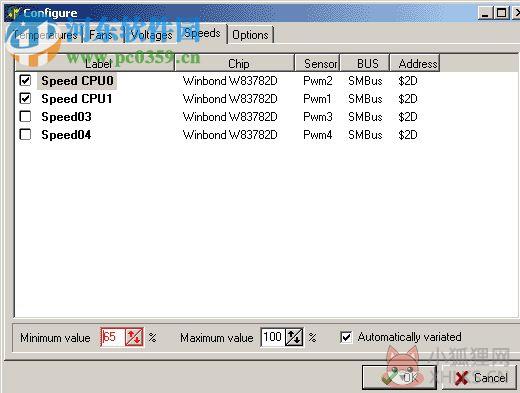Select the Speed CPU1 label
The height and width of the screenshot is (393, 520).
pos(77,99)
